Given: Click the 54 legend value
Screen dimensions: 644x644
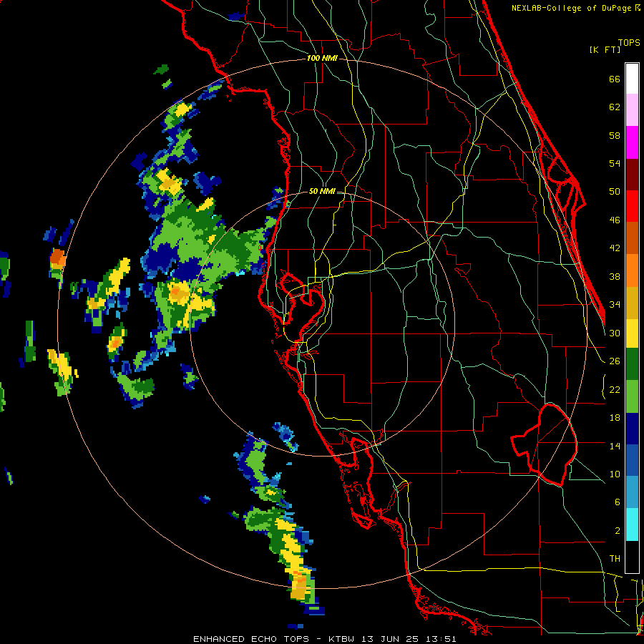Looking at the screenshot, I should click(615, 164).
